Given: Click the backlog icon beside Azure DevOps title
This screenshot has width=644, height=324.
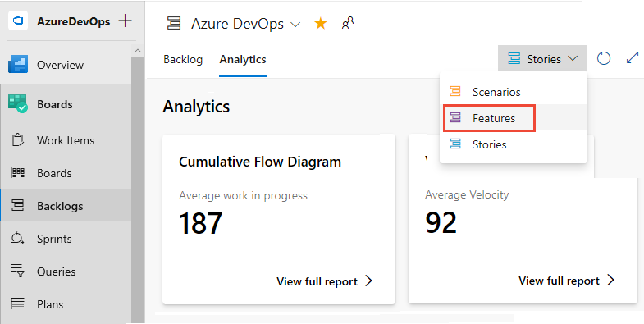Looking at the screenshot, I should pyautogui.click(x=174, y=24).
